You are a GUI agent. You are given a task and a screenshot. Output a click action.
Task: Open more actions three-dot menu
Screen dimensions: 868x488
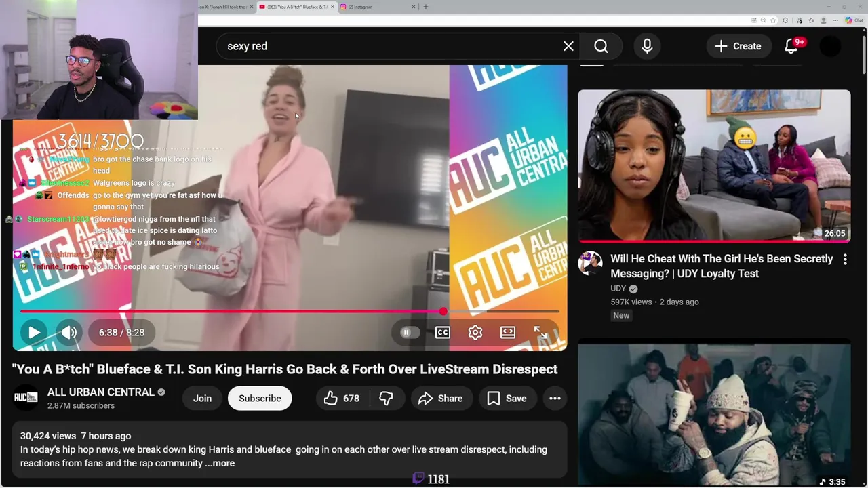pyautogui.click(x=555, y=399)
